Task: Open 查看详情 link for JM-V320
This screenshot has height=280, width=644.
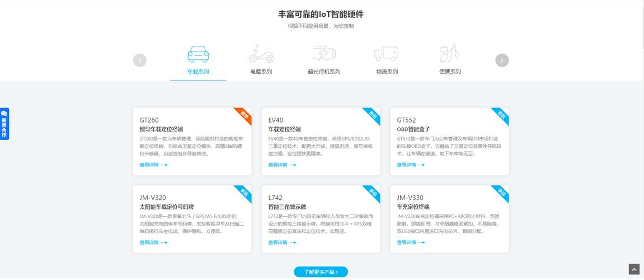Action: (x=154, y=242)
